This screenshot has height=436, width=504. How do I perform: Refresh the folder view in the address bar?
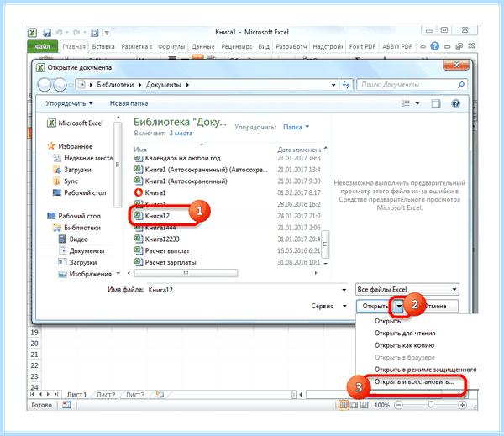click(346, 85)
